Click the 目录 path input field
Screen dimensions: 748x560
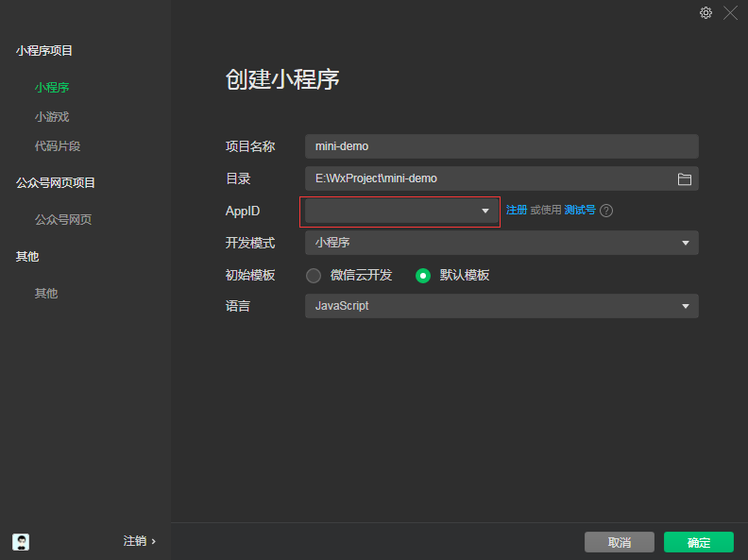(x=501, y=178)
